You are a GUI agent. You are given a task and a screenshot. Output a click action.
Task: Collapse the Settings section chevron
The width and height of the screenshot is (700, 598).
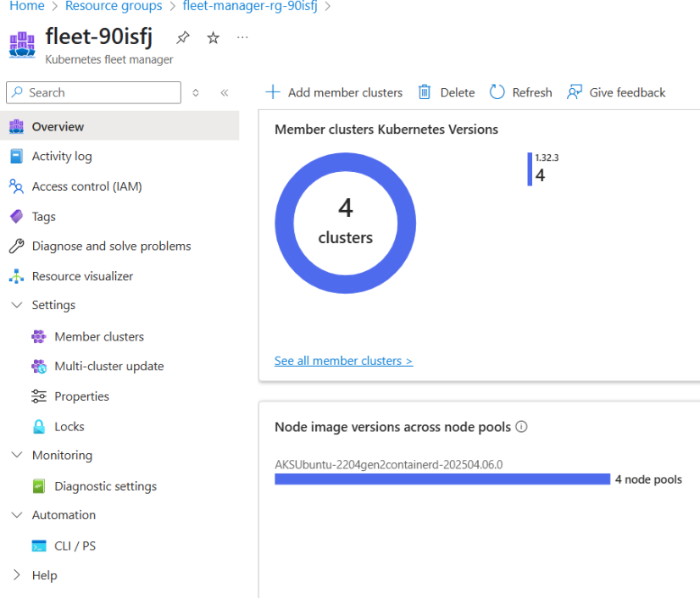coord(16,305)
